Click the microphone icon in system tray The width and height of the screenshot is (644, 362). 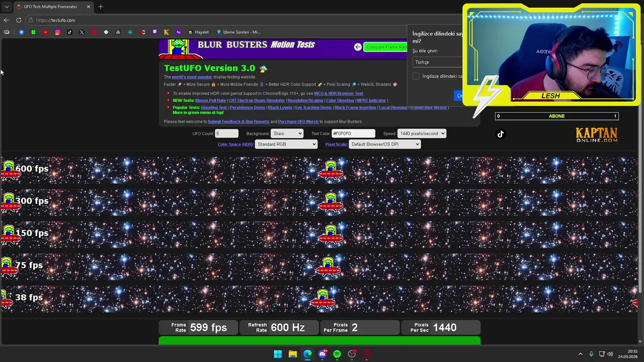[591, 354]
